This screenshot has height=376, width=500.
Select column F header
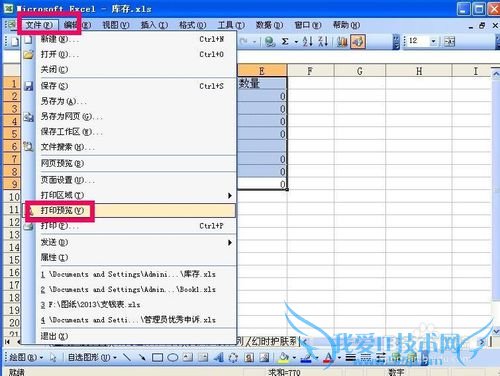click(310, 71)
